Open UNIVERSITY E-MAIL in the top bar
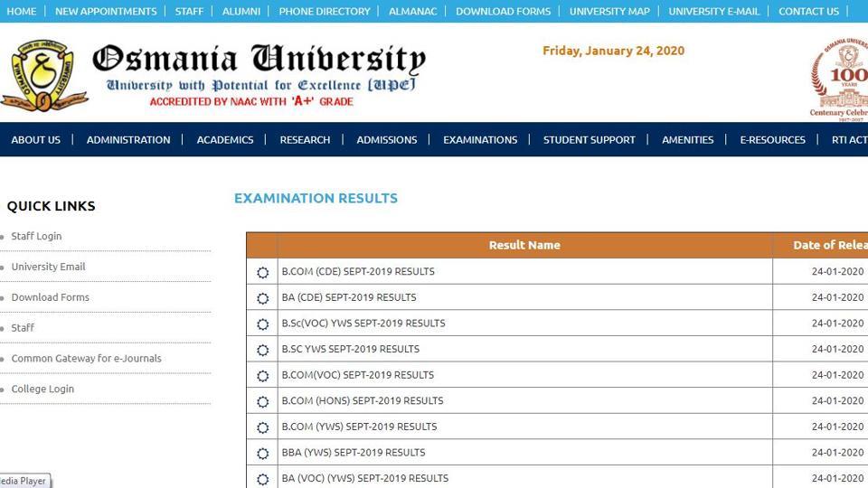Viewport: 868px width, 488px height. click(714, 11)
